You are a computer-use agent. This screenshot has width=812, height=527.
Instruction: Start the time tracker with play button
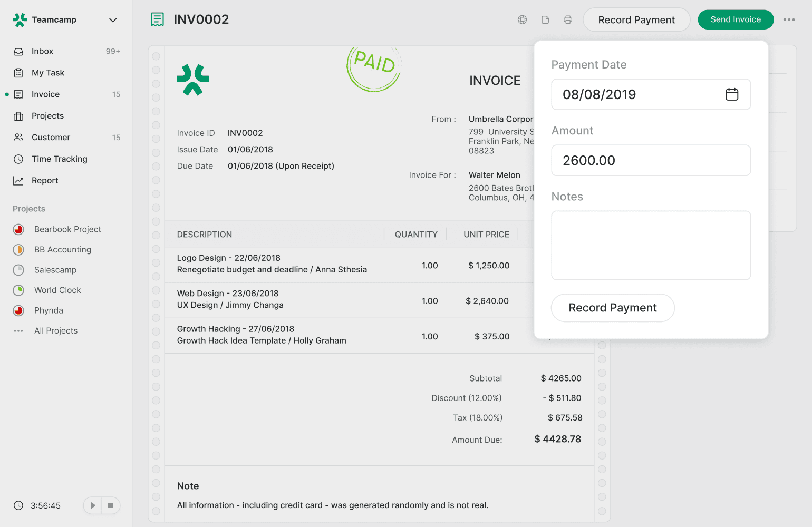point(93,505)
